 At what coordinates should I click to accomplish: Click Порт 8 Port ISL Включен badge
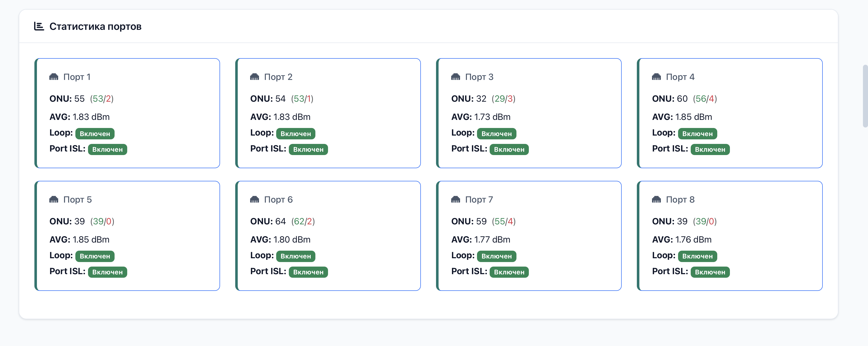pyautogui.click(x=710, y=272)
